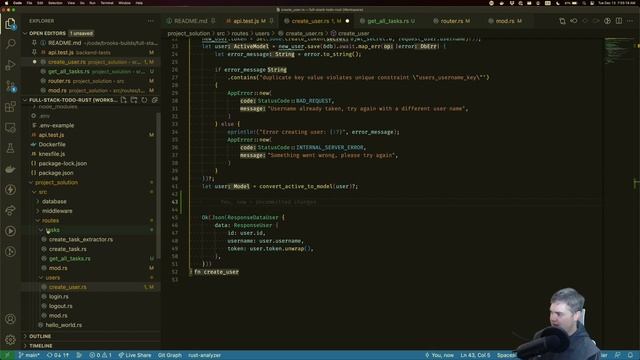Open editor more actions ellipsis
The image size is (640, 360).
(x=630, y=21)
